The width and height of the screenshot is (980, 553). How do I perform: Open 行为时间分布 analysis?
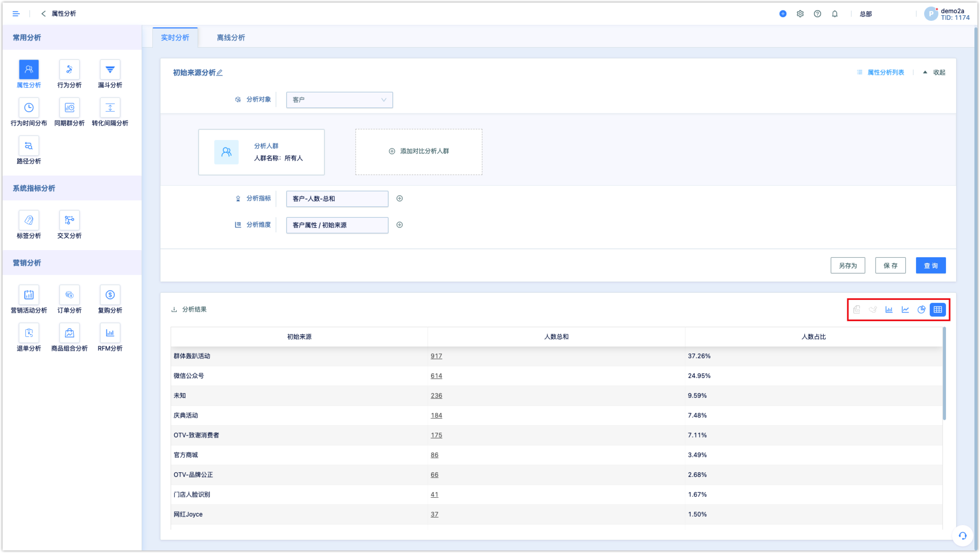pyautogui.click(x=28, y=112)
